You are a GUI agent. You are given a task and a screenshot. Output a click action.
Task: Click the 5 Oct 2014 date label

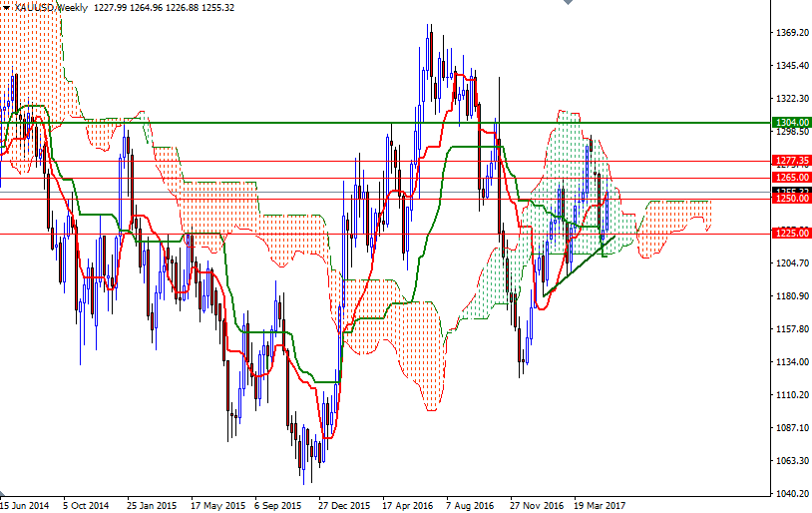[x=86, y=505]
